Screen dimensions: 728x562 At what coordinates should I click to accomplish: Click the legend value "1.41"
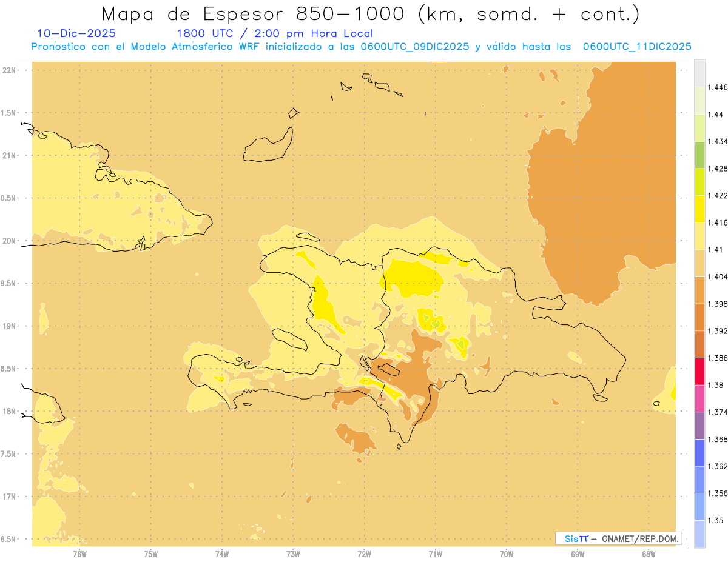click(715, 250)
